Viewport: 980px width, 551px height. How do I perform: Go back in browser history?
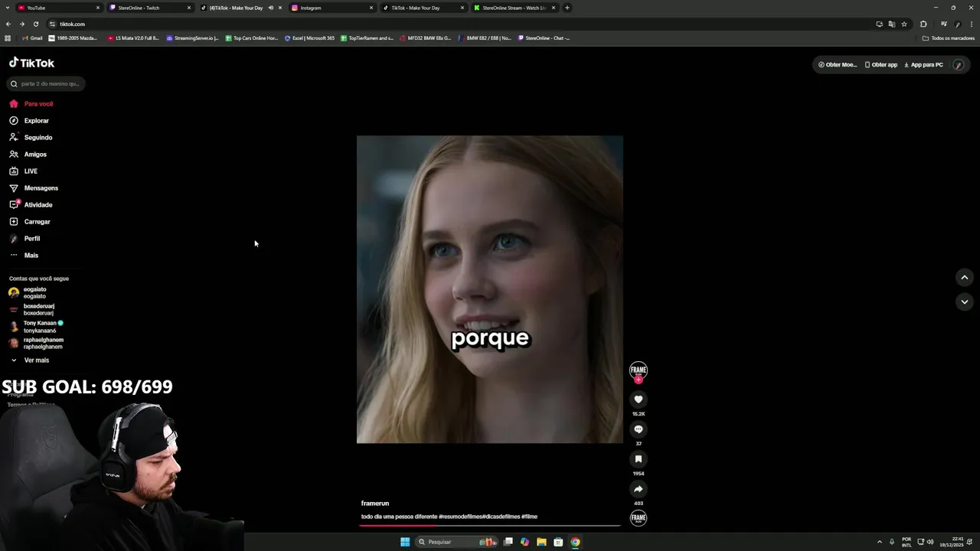coord(8,24)
